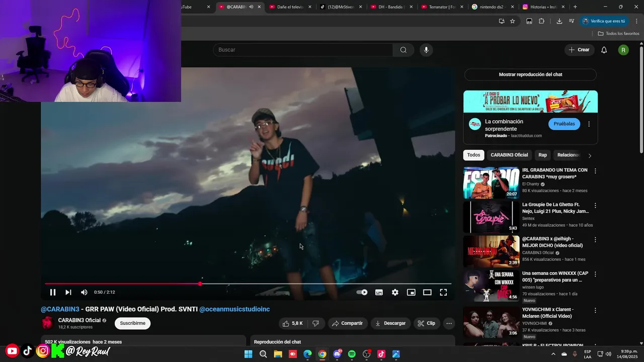Open Microsoft Edge from taskbar
Viewport: 644px width, 362px height.
[307, 354]
